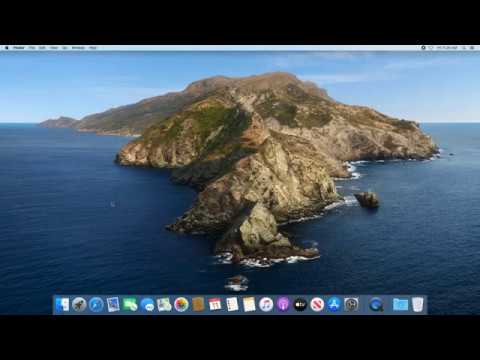This screenshot has width=480, height=360.
Task: Launch Photos colorful flower icon
Action: pyautogui.click(x=181, y=305)
